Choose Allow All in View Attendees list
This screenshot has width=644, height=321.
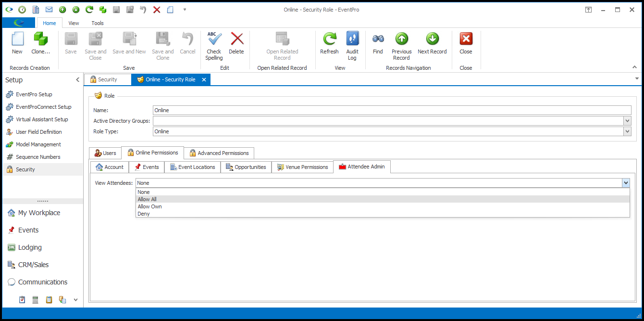(x=383, y=199)
